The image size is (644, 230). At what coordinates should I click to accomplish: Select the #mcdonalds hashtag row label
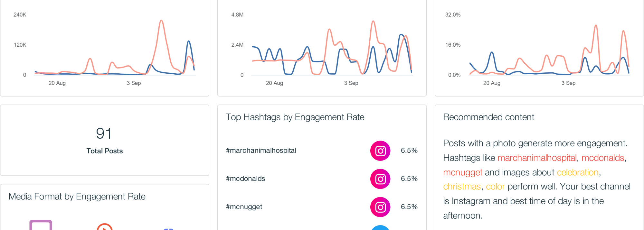245,179
